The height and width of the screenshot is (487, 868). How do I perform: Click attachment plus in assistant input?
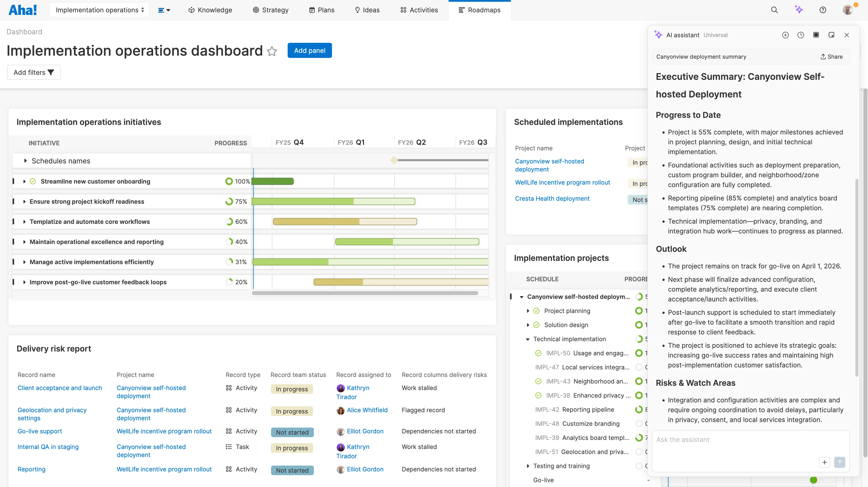pos(824,462)
